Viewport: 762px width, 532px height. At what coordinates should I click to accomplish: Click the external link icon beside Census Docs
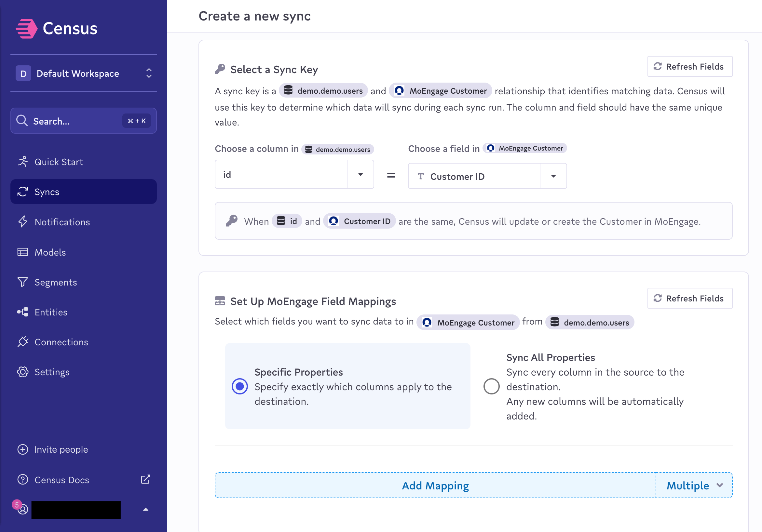point(145,479)
